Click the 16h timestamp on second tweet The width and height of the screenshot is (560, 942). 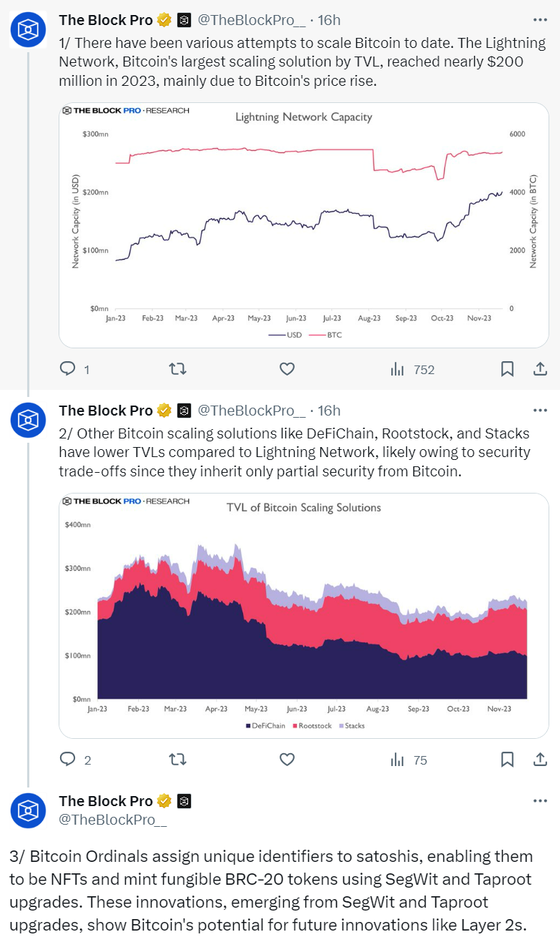pyautogui.click(x=329, y=411)
